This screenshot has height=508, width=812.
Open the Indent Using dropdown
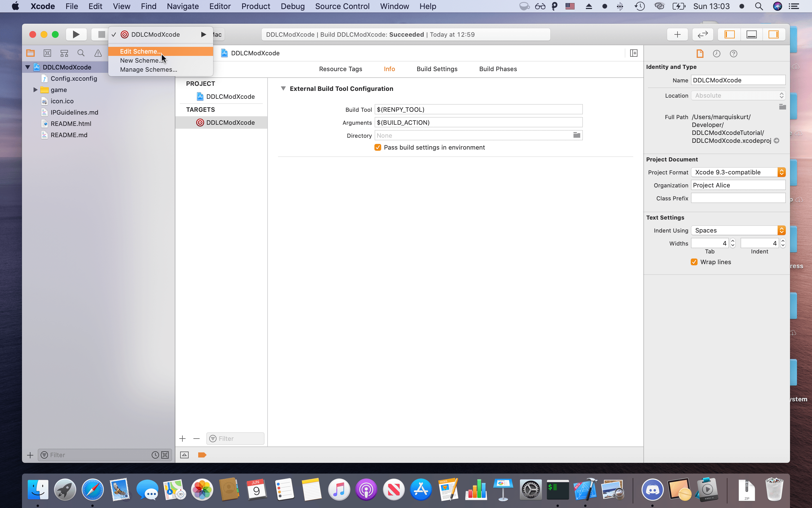point(738,230)
